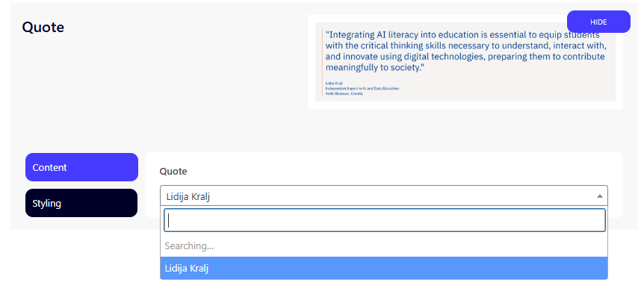This screenshot has height=291, width=644.
Task: Click the Quote field label
Action: (x=173, y=171)
